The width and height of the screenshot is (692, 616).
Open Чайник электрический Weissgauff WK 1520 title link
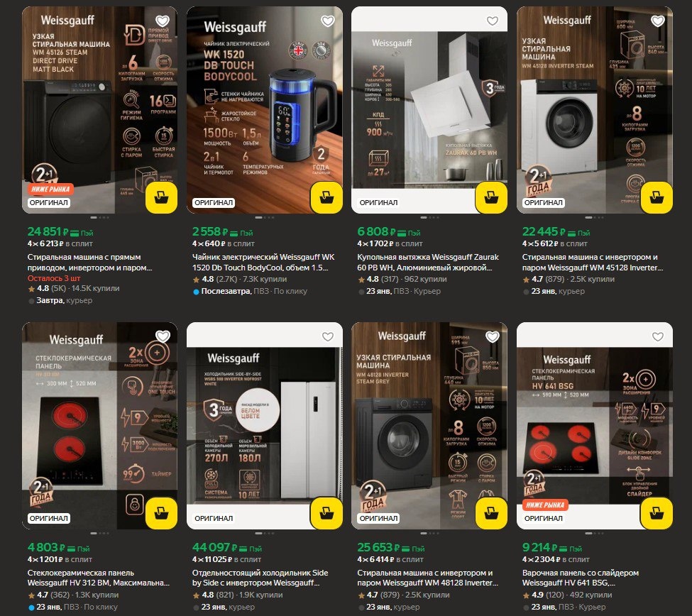pyautogui.click(x=263, y=262)
